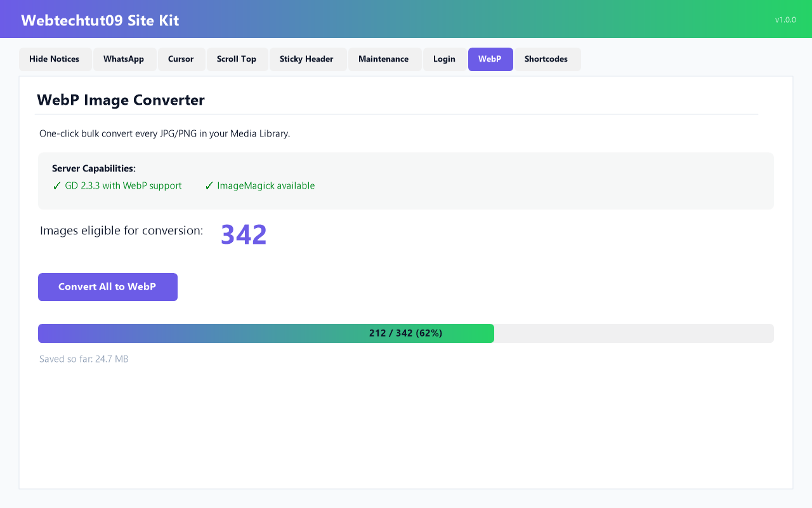
Task: Switch to the WhatsApp tab
Action: [124, 59]
